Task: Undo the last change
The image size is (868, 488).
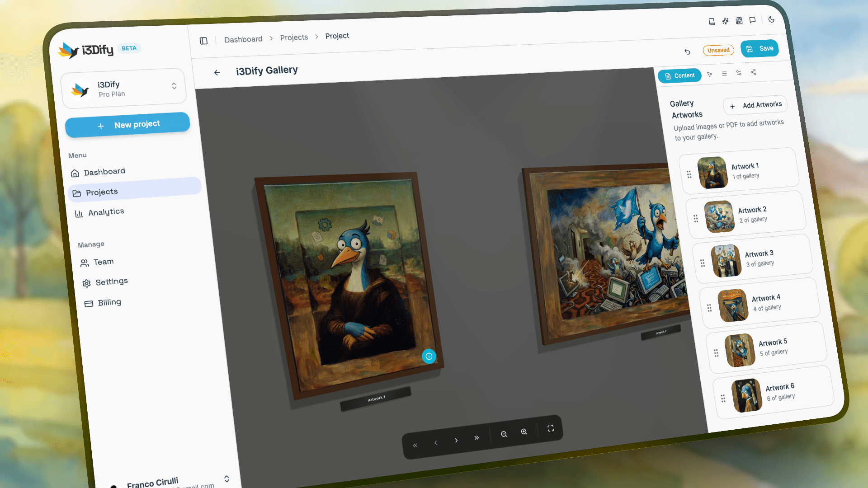Action: pyautogui.click(x=688, y=52)
